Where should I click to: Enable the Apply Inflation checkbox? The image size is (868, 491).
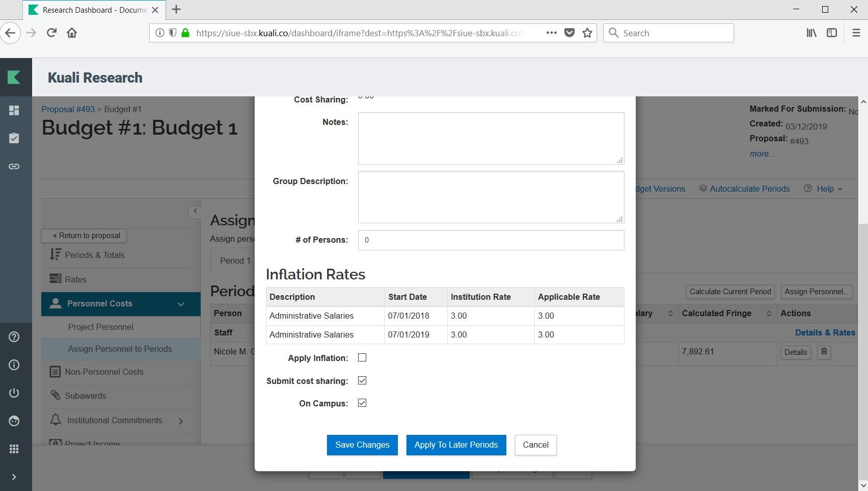click(x=362, y=358)
